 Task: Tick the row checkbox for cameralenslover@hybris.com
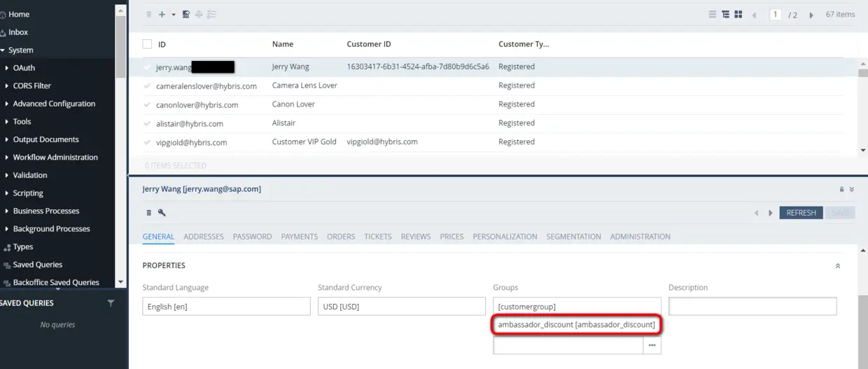point(147,86)
